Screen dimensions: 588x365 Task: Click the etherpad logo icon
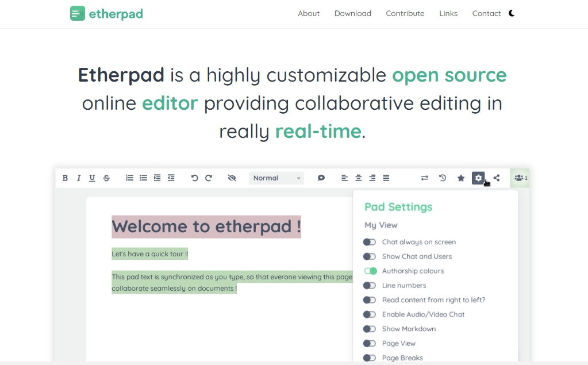[x=77, y=13]
